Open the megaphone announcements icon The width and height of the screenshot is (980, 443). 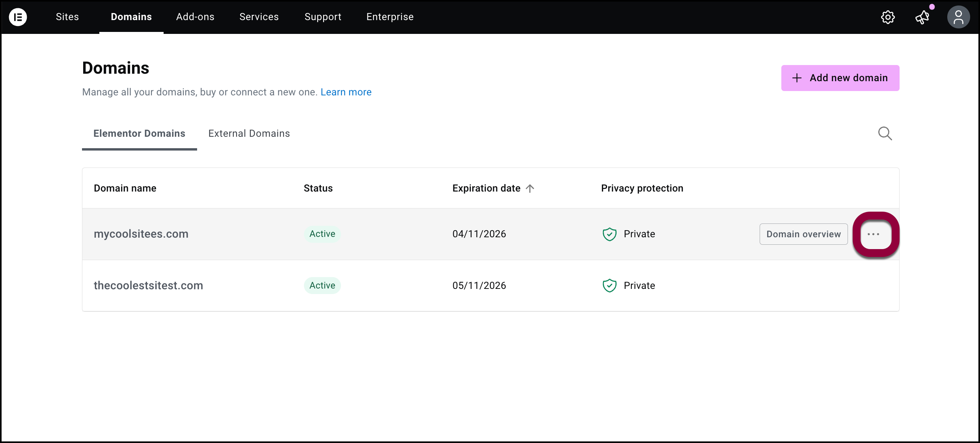click(922, 17)
